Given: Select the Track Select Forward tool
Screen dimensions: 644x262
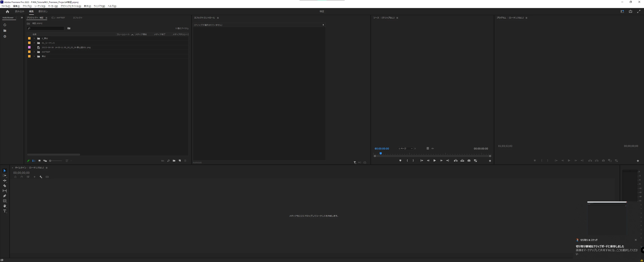Looking at the screenshot, I should [x=4, y=176].
